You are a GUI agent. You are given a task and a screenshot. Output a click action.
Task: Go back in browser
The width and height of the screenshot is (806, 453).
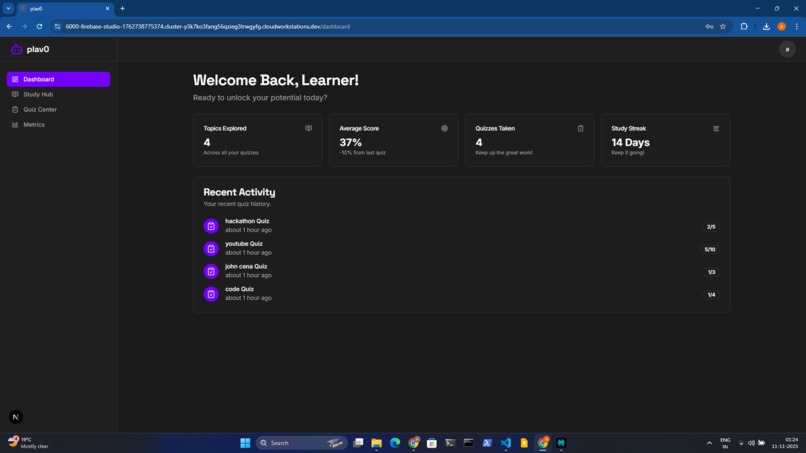tap(9, 26)
